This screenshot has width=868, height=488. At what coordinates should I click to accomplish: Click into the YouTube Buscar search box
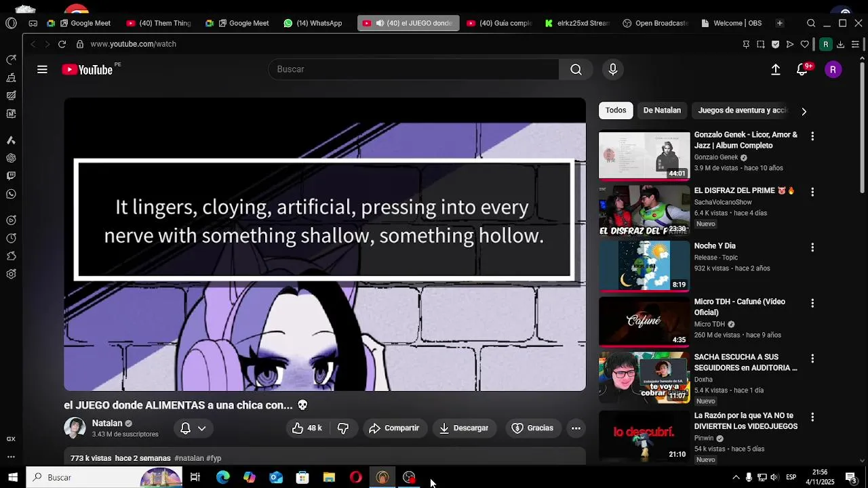(x=414, y=69)
